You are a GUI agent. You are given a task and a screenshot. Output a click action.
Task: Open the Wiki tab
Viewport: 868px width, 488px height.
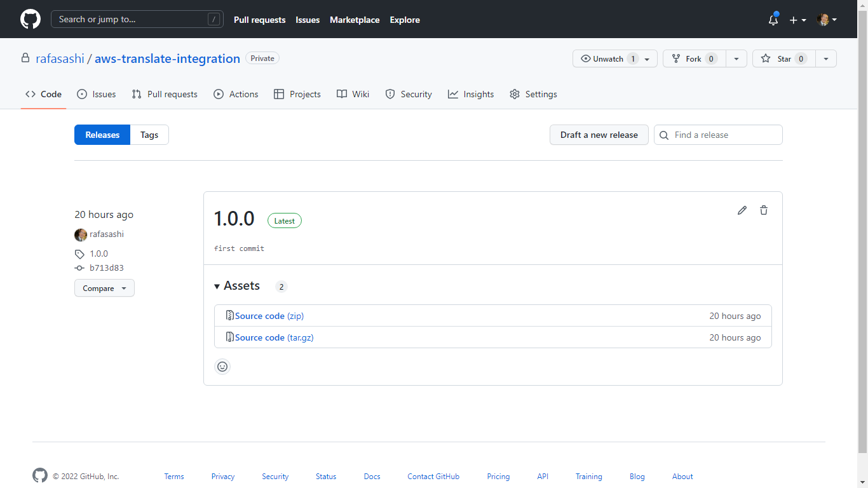coord(353,94)
